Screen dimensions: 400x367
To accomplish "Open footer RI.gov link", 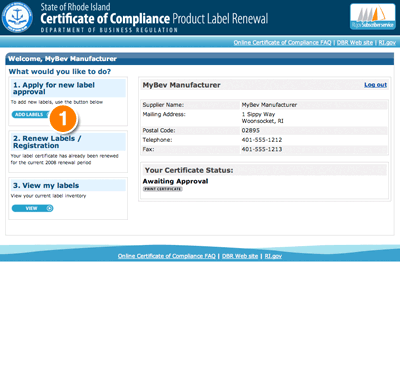I will click(x=273, y=256).
